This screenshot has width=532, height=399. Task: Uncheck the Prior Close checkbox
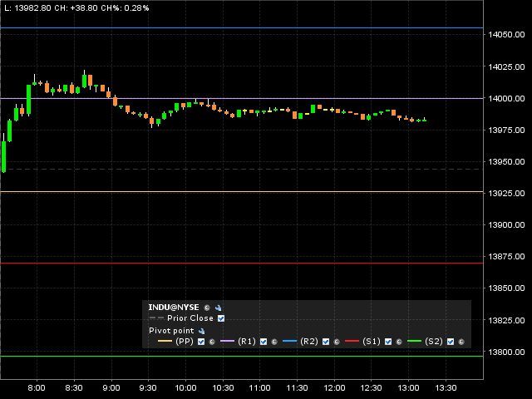pyautogui.click(x=221, y=318)
